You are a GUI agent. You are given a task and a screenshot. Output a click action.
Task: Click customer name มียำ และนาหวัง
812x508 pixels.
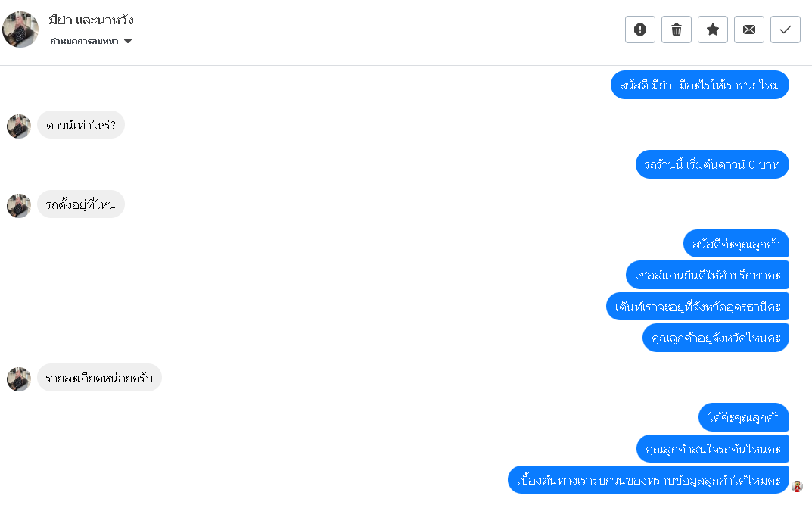91,20
